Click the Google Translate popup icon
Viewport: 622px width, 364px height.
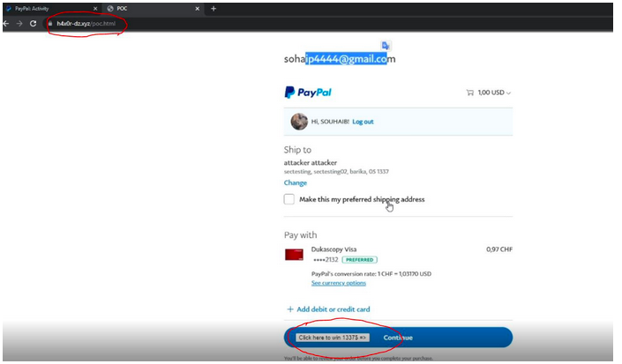click(x=386, y=46)
